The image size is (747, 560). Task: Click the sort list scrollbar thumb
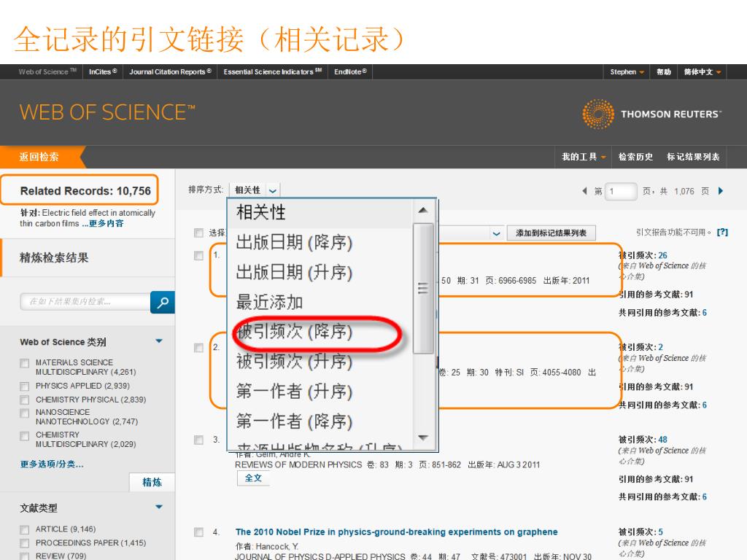(x=423, y=289)
